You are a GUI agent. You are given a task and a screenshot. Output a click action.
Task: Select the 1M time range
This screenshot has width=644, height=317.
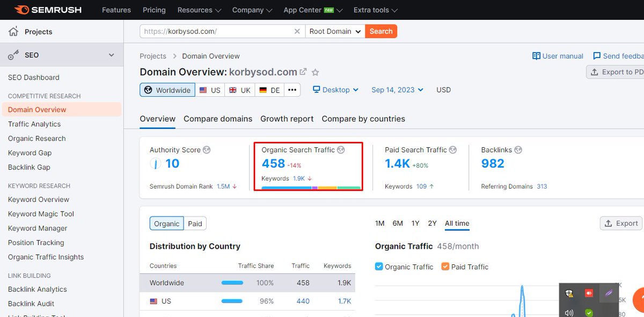click(379, 224)
